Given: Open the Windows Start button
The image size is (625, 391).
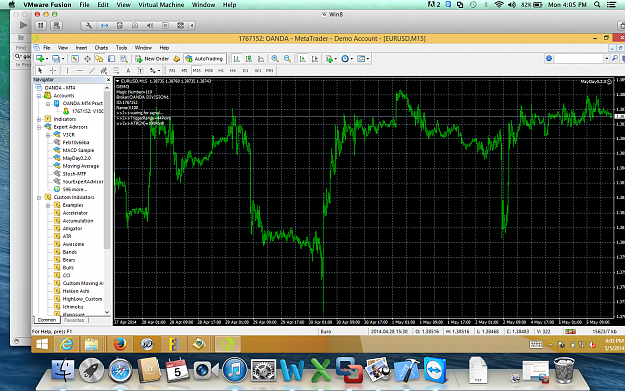Looking at the screenshot, I should click(42, 344).
